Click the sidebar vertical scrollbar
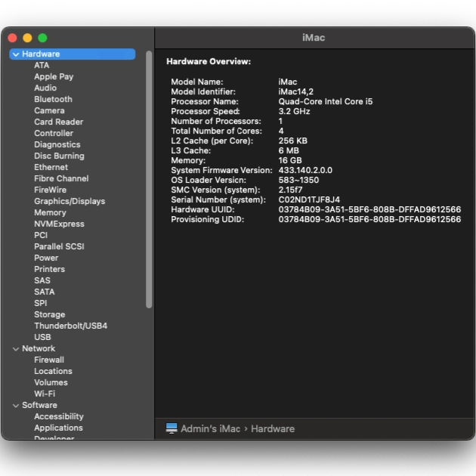 [149, 179]
